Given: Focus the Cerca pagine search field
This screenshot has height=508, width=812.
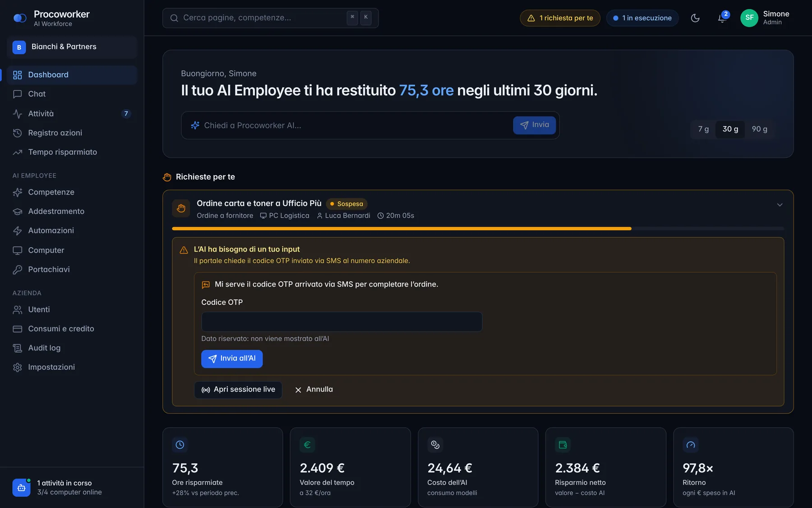Looking at the screenshot, I should 270,18.
